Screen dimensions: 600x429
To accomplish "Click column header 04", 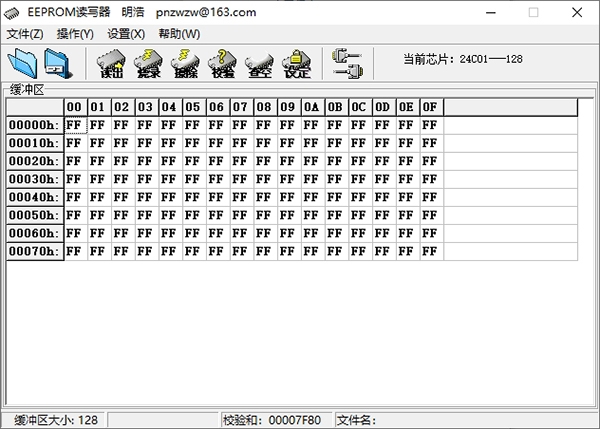I will tap(170, 107).
